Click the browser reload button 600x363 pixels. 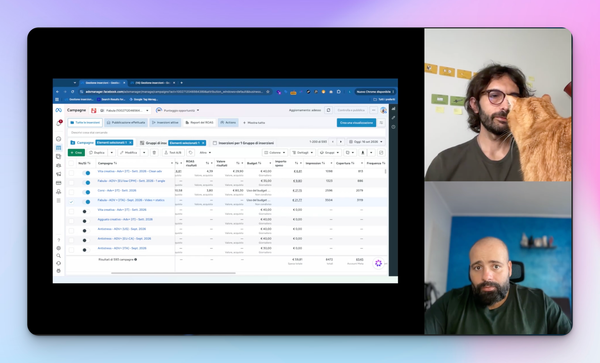pyautogui.click(x=72, y=92)
